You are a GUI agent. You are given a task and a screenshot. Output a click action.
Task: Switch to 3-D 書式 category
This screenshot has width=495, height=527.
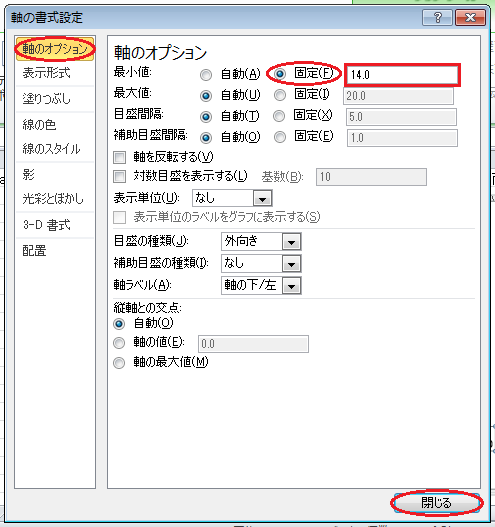pyautogui.click(x=47, y=225)
